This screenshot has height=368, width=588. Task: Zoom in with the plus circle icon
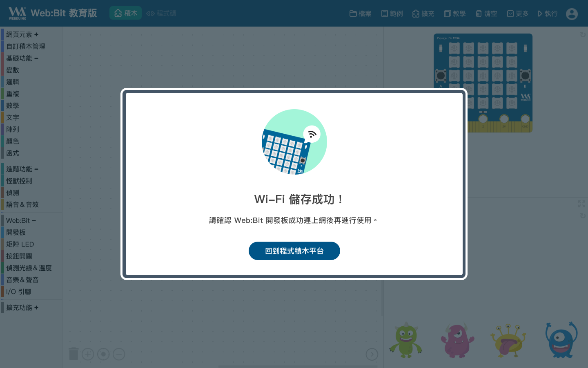pos(88,354)
